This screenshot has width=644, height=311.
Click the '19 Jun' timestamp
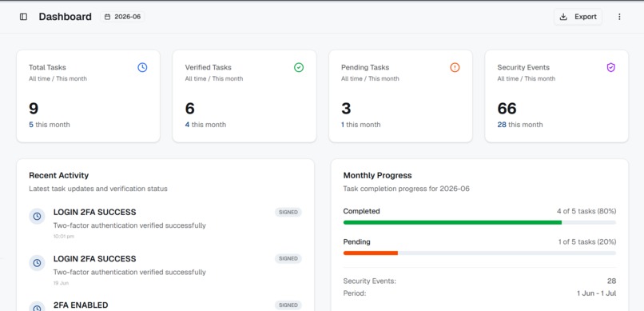tap(61, 283)
